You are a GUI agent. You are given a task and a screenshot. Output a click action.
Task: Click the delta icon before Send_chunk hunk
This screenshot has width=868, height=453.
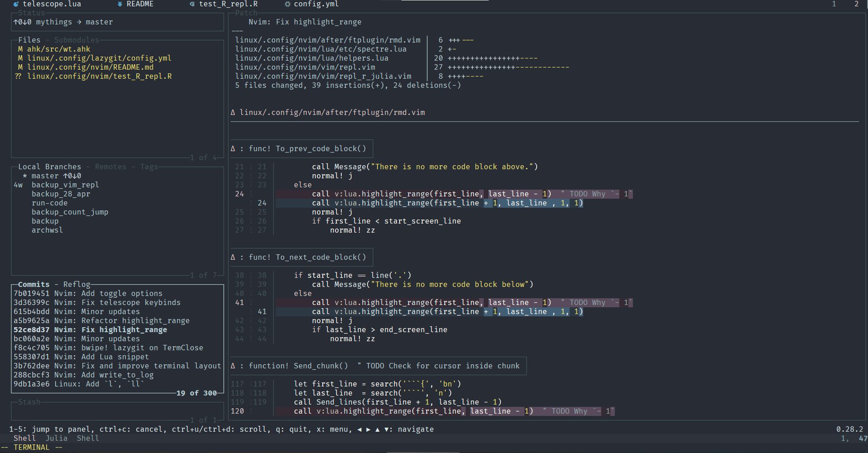pyautogui.click(x=233, y=366)
